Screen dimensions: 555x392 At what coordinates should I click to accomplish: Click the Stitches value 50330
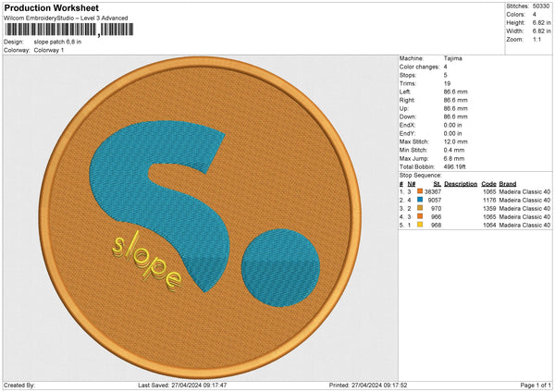(x=540, y=5)
